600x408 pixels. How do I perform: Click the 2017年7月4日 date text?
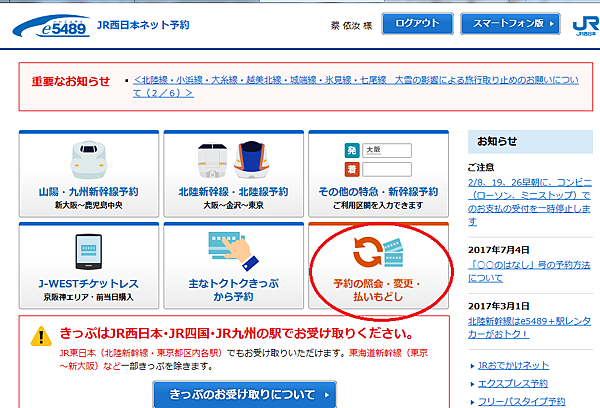pos(499,250)
